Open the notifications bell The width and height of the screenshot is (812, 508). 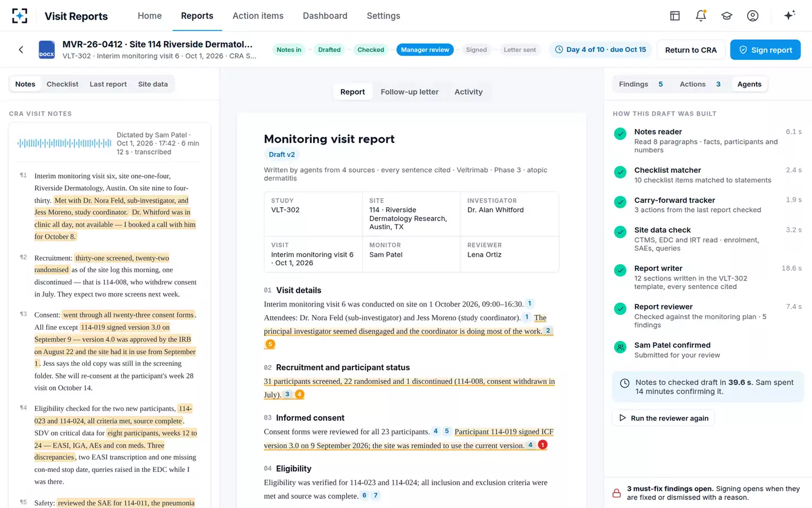pyautogui.click(x=701, y=16)
